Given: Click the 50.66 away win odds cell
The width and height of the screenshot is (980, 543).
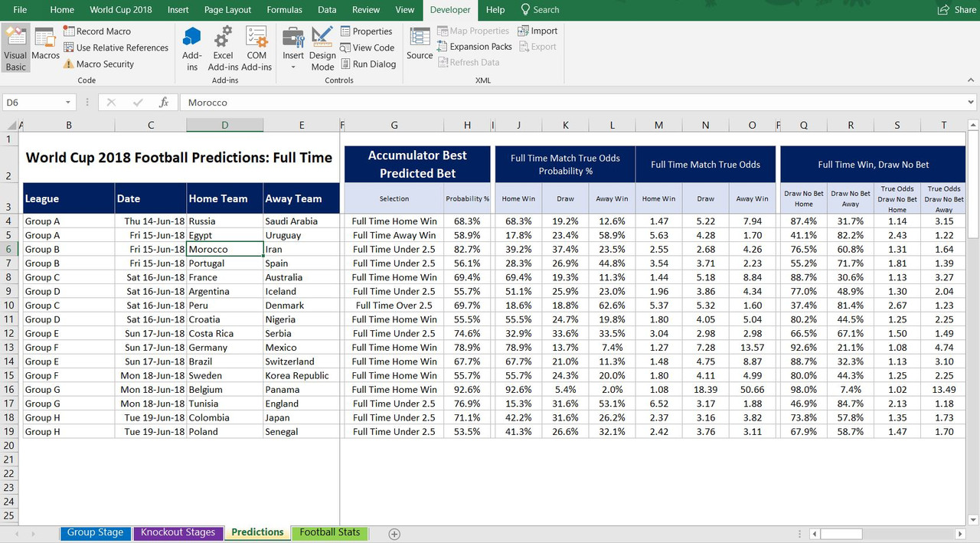Looking at the screenshot, I should click(x=752, y=389).
